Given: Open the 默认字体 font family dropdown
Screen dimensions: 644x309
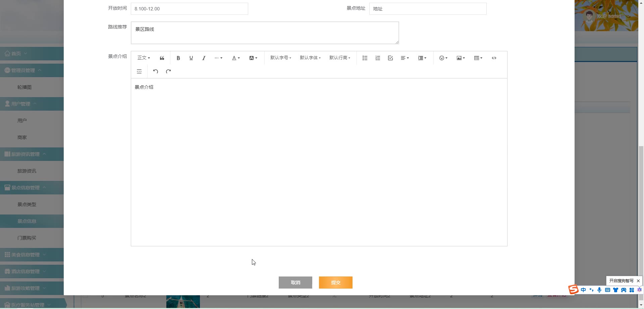Looking at the screenshot, I should pyautogui.click(x=310, y=58).
